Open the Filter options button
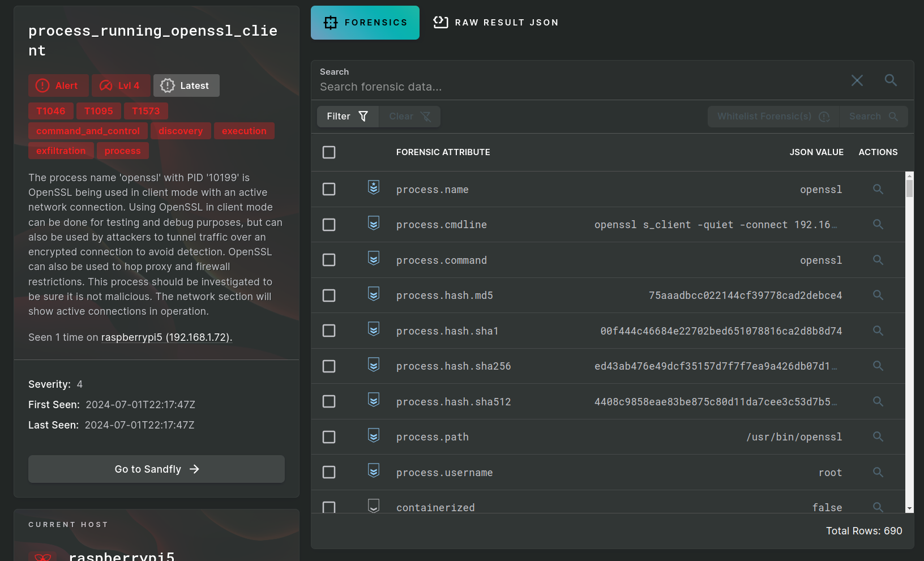Image resolution: width=924 pixels, height=561 pixels. 348,116
